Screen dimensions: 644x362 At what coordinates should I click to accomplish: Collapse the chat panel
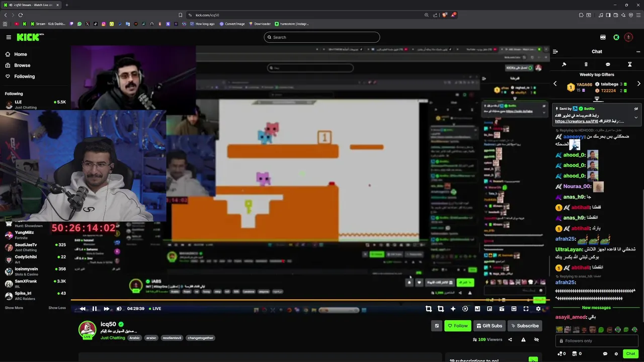(x=555, y=51)
